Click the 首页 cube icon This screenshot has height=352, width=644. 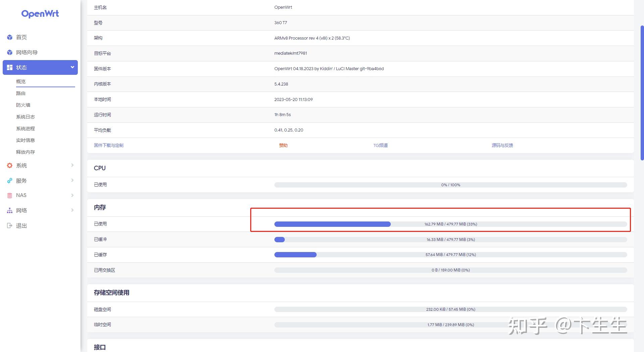point(10,37)
